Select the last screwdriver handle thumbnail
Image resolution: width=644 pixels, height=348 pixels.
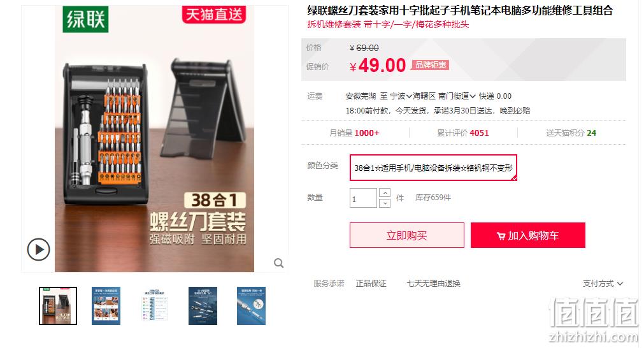click(252, 306)
